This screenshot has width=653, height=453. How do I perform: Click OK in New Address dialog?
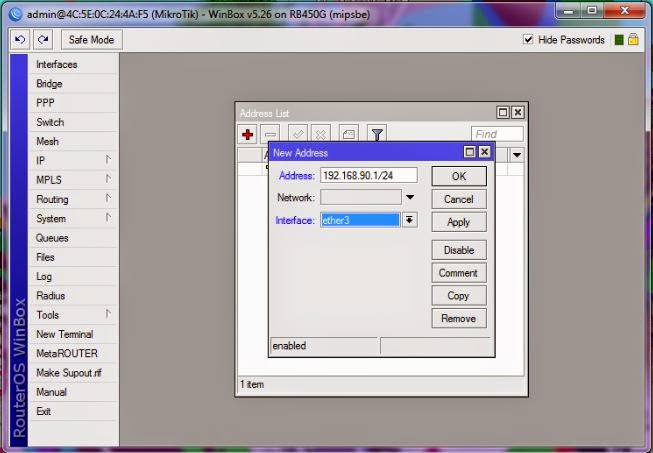[x=459, y=176]
